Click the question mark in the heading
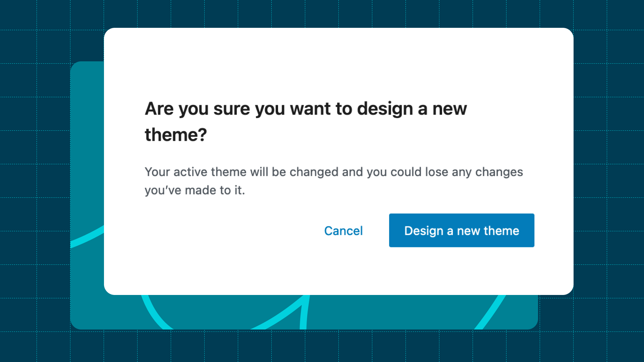 point(202,134)
